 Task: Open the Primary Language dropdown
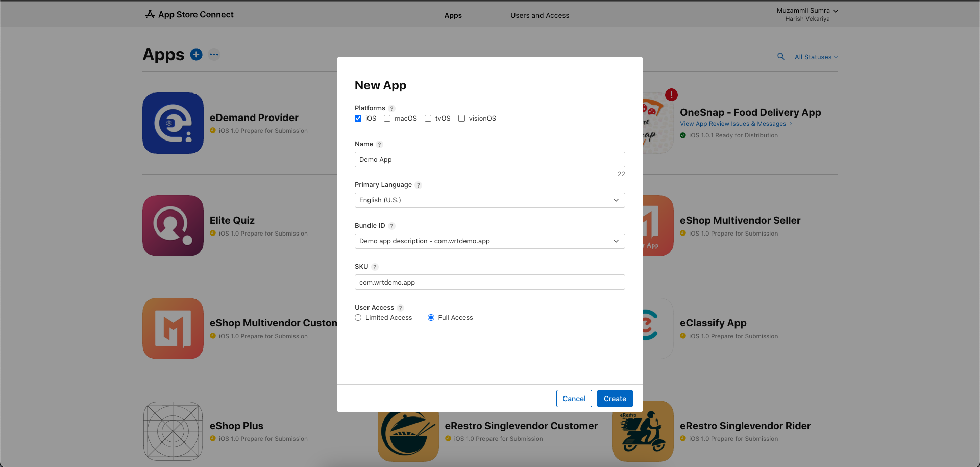[490, 200]
